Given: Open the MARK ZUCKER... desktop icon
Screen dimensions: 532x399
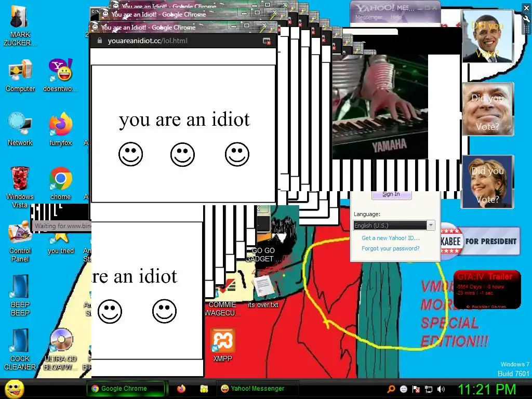Looking at the screenshot, I should coord(20,24).
